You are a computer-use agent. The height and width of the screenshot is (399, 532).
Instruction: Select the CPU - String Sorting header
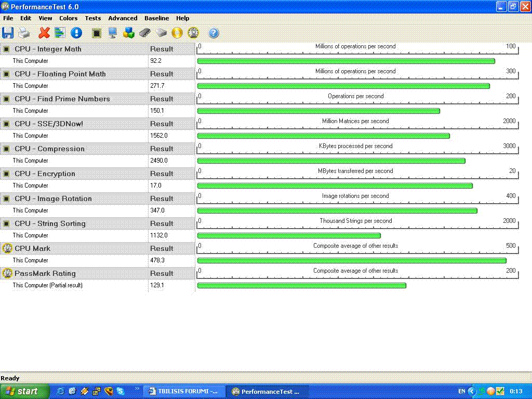pyautogui.click(x=50, y=223)
